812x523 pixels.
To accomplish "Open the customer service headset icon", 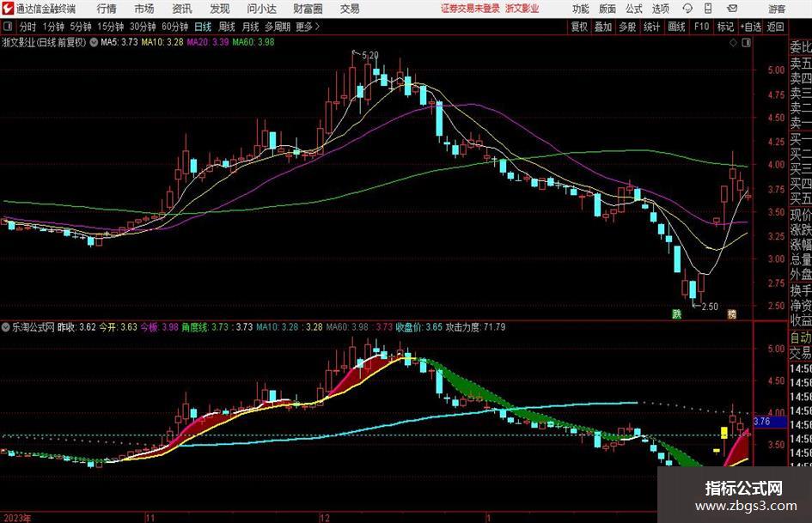I will click(687, 9).
